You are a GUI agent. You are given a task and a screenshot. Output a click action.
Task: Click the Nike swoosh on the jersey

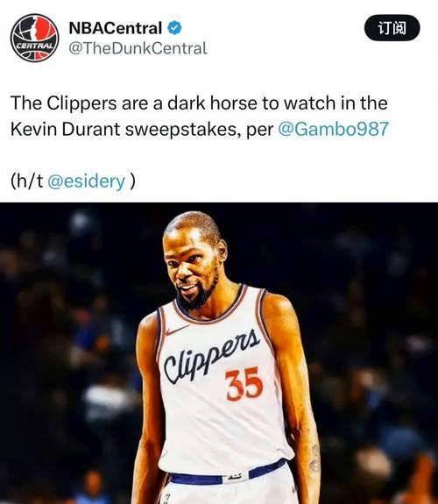tap(176, 330)
